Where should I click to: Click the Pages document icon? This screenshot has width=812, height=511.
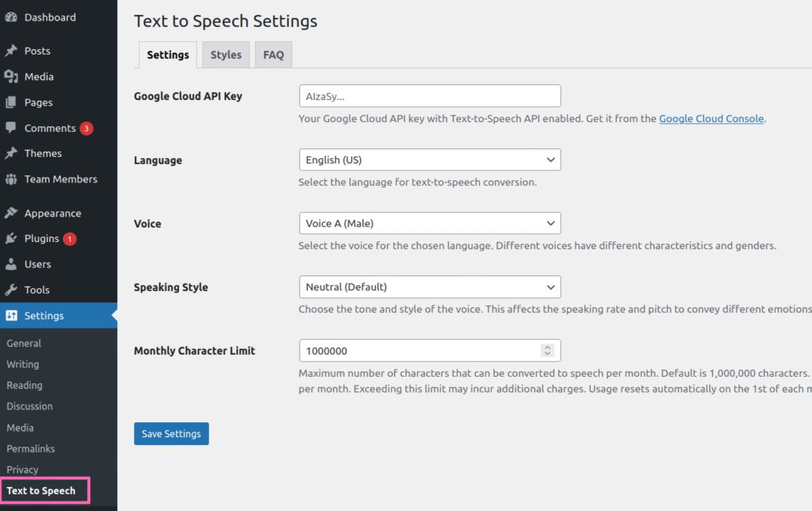11,102
